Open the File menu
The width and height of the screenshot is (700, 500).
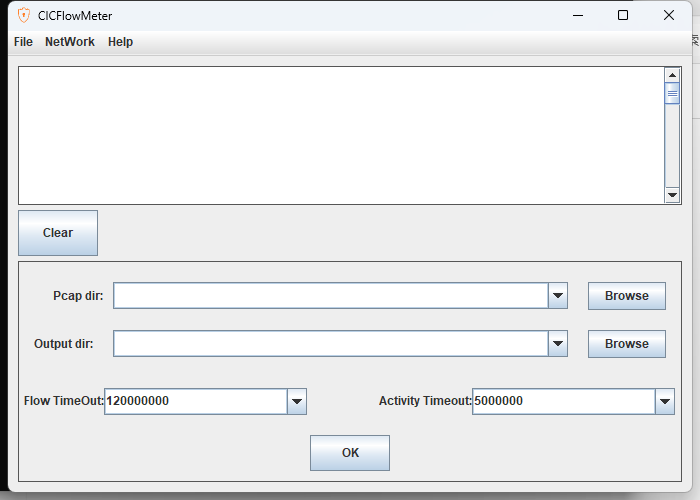point(23,42)
